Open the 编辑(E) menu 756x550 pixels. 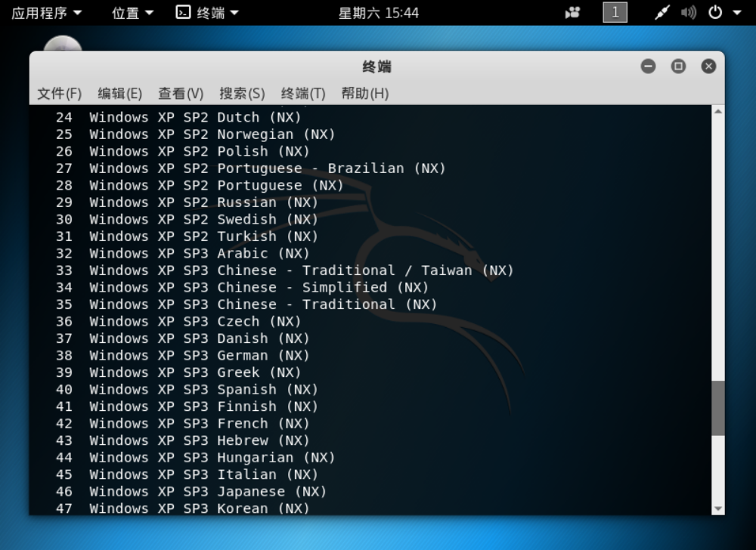pyautogui.click(x=120, y=93)
